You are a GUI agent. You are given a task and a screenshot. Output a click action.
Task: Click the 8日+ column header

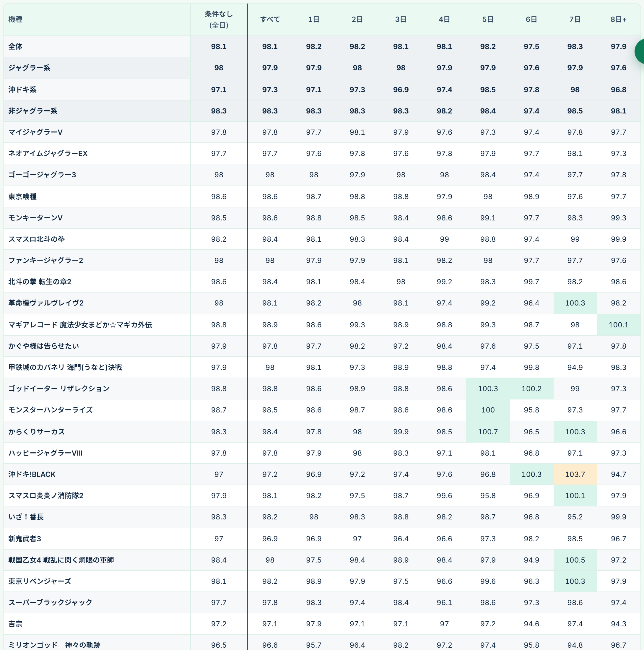(618, 19)
